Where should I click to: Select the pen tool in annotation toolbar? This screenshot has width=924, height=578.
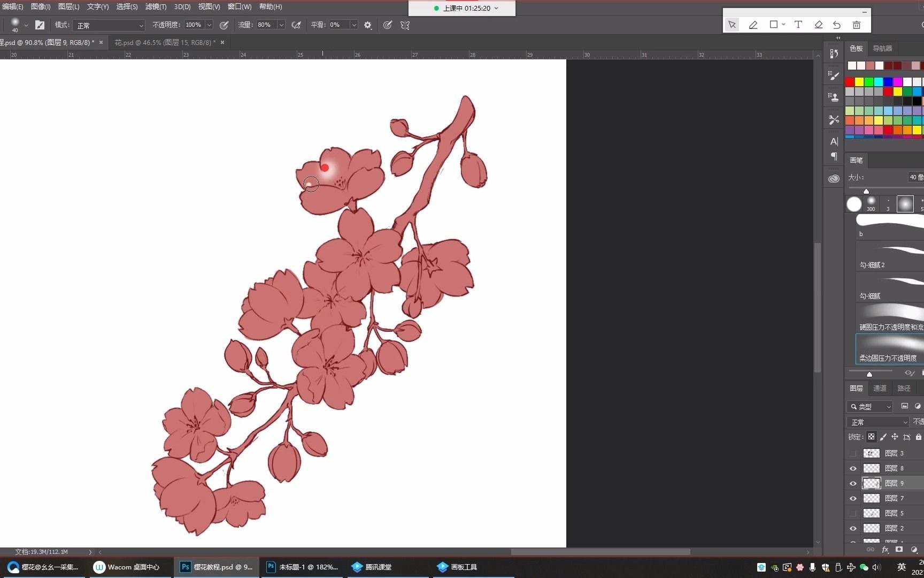pyautogui.click(x=753, y=25)
